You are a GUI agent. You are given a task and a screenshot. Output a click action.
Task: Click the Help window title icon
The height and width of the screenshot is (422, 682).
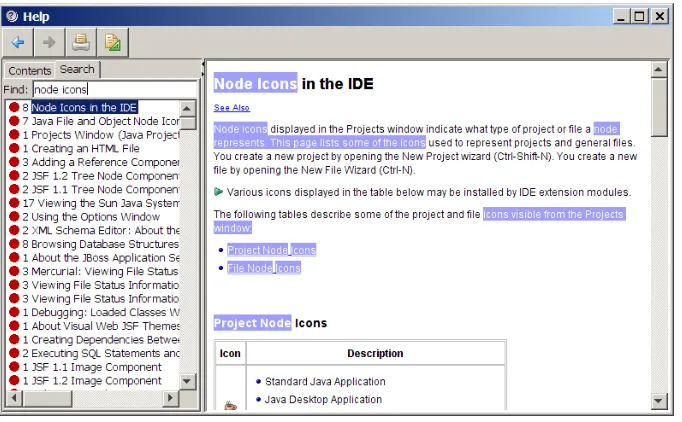pos(12,17)
